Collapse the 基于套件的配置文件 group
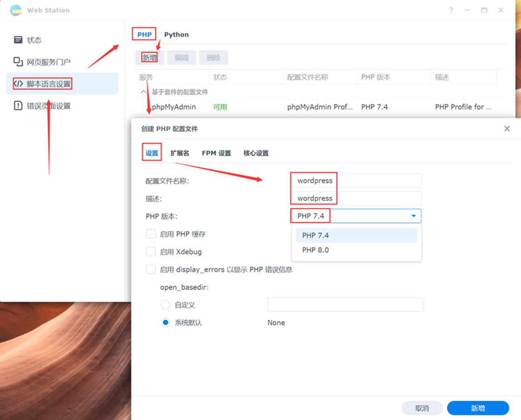This screenshot has width=521, height=420. 143,92
